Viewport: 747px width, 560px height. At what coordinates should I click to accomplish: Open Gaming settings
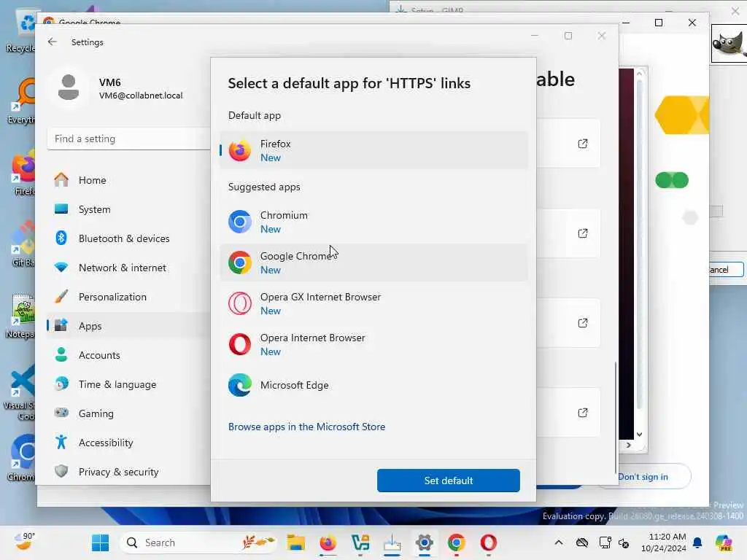pos(128,413)
